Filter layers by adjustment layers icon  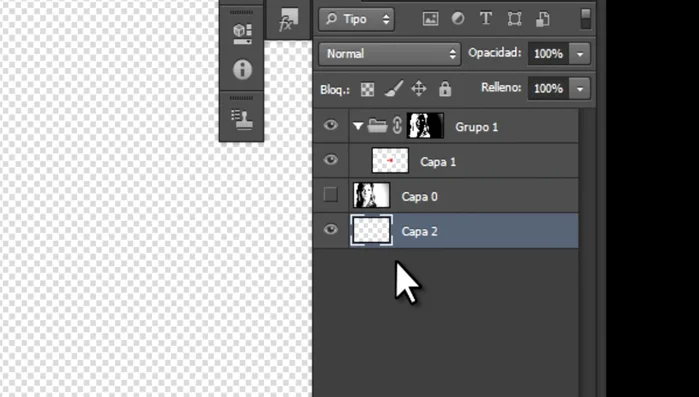pyautogui.click(x=458, y=19)
